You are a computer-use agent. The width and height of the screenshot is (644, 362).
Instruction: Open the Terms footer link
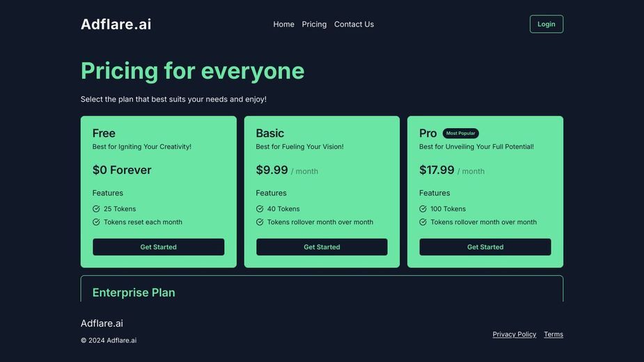[x=553, y=334]
